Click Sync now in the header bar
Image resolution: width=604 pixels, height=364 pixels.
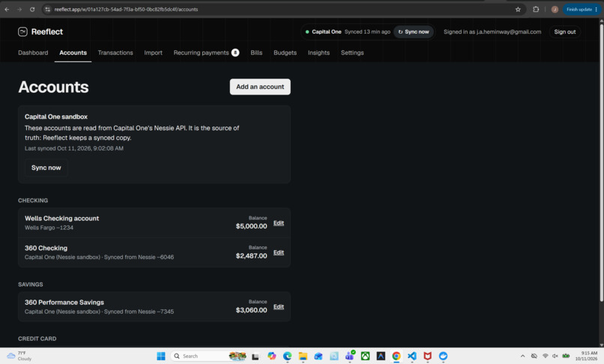point(414,32)
